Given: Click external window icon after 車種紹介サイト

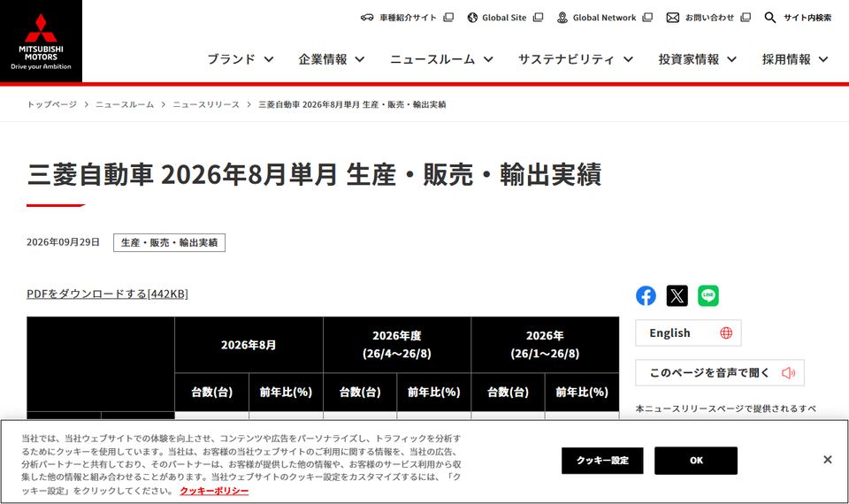Looking at the screenshot, I should (448, 18).
